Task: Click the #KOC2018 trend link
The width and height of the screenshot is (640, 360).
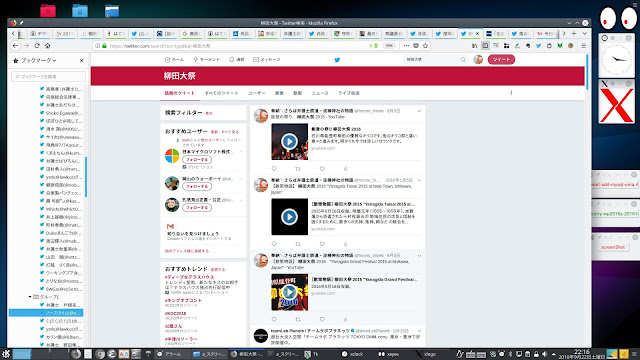Action: (176, 313)
